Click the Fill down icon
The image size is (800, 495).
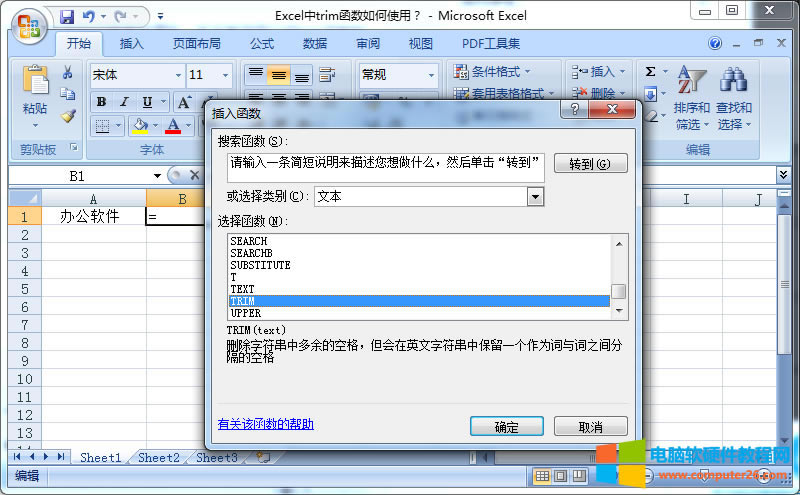pyautogui.click(x=650, y=94)
